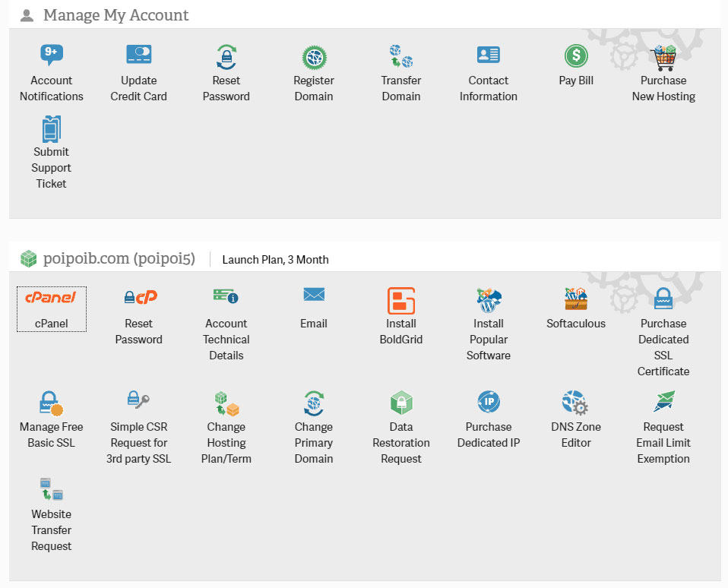Click the Transfer Domain globes icon
This screenshot has width=728, height=588.
point(401,56)
